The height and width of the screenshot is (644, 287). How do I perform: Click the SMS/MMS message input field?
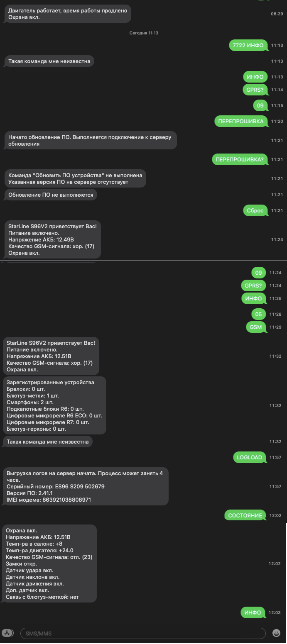[x=142, y=633]
